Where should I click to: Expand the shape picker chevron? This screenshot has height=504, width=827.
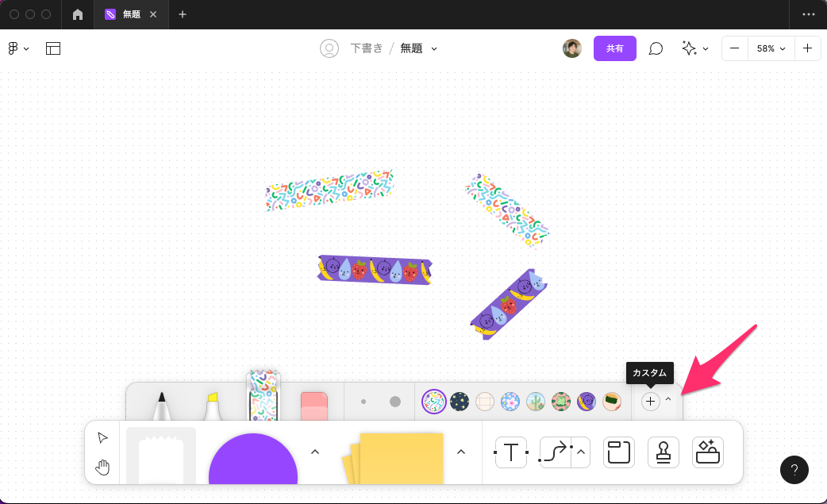(x=315, y=451)
